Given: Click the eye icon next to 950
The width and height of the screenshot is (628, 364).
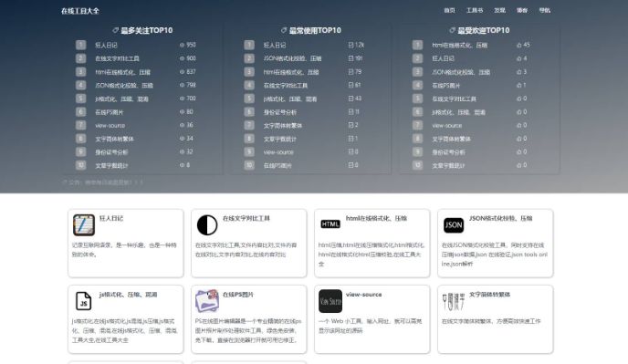Looking at the screenshot, I should coord(182,45).
